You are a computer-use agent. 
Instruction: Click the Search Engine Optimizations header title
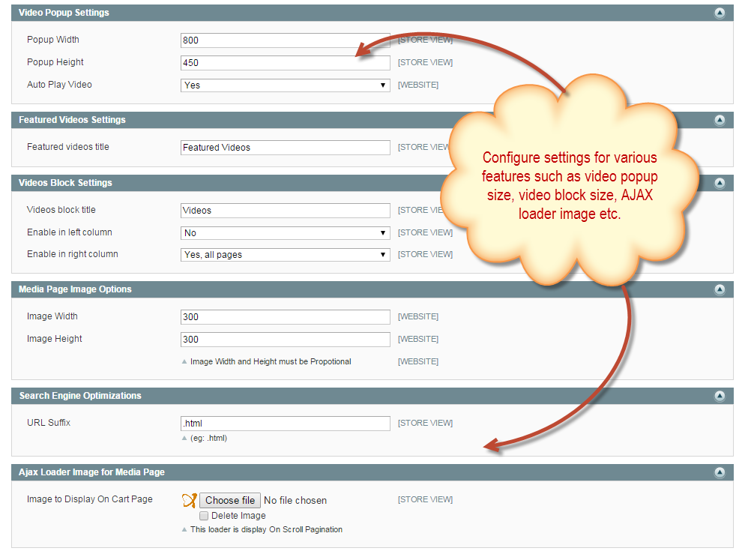tap(80, 396)
